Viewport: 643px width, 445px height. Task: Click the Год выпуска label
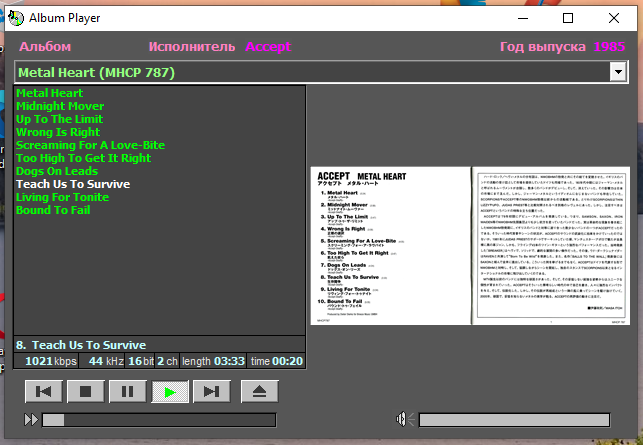pyautogui.click(x=543, y=47)
